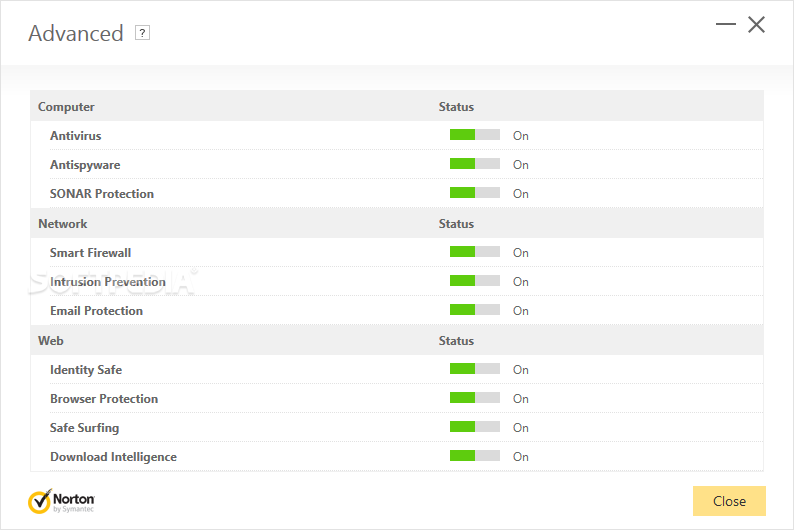Click the Computer section header

66,107
